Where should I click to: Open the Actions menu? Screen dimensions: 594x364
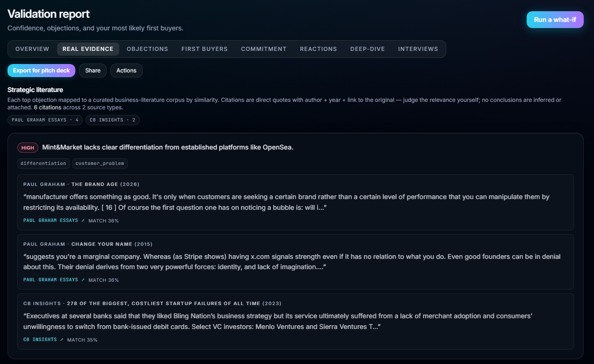(x=126, y=71)
